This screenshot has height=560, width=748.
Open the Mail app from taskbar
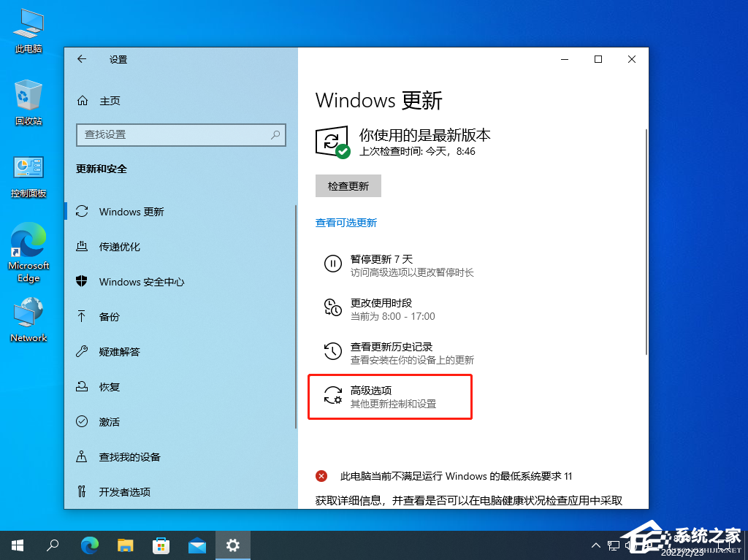197,545
